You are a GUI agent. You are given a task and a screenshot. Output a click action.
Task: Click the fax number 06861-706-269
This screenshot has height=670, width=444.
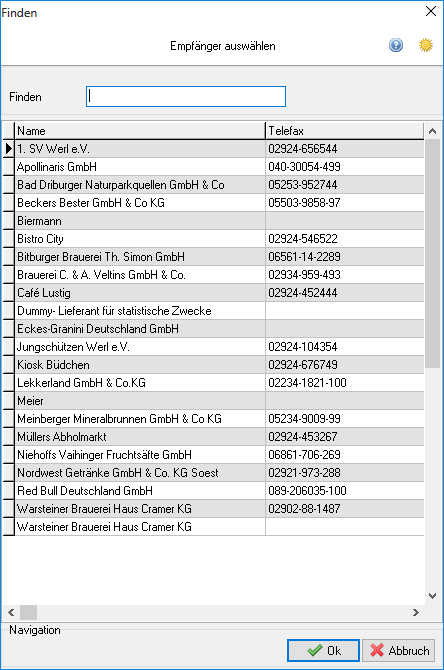304,455
